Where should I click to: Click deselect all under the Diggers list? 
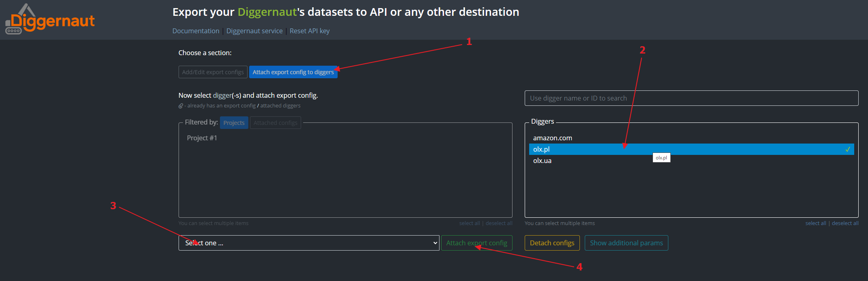pos(845,223)
